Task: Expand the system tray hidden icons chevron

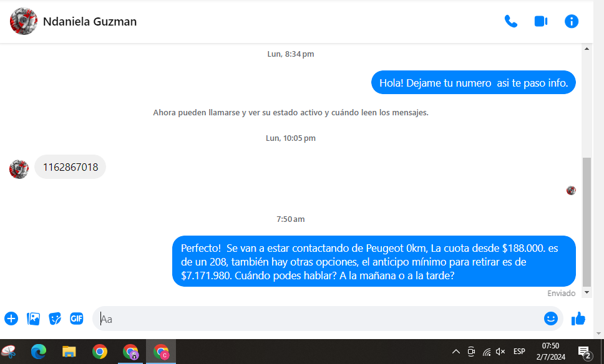Action: click(x=455, y=352)
